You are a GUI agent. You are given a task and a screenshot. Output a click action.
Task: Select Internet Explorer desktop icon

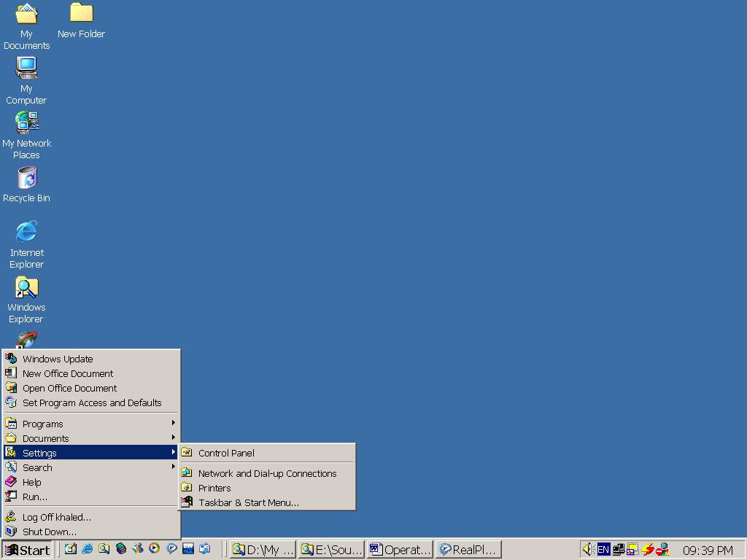click(x=26, y=245)
